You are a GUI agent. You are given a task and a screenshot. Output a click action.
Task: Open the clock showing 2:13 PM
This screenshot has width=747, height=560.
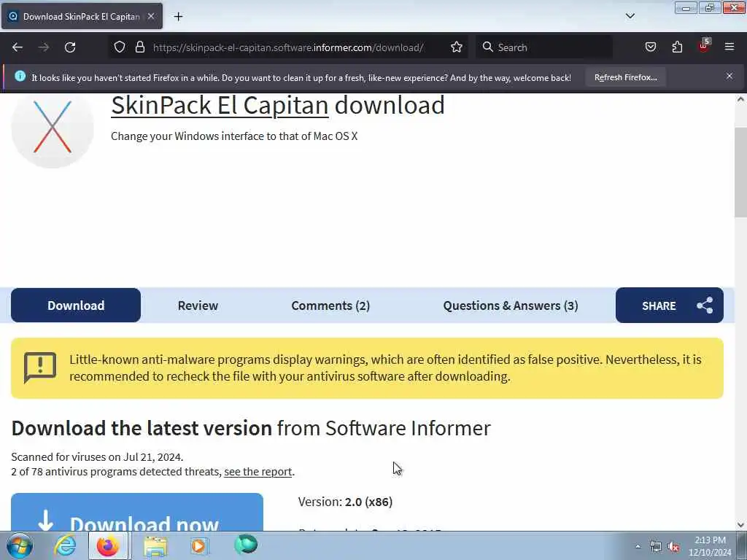point(710,546)
